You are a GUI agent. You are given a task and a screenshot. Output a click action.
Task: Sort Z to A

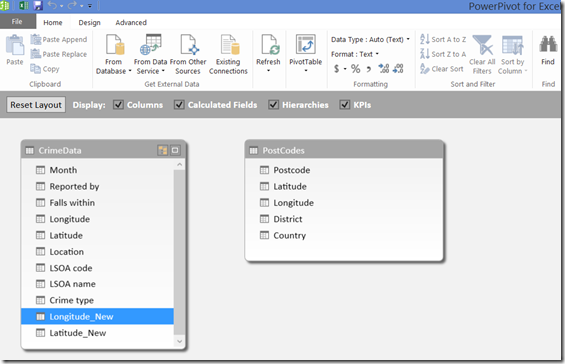tap(443, 54)
